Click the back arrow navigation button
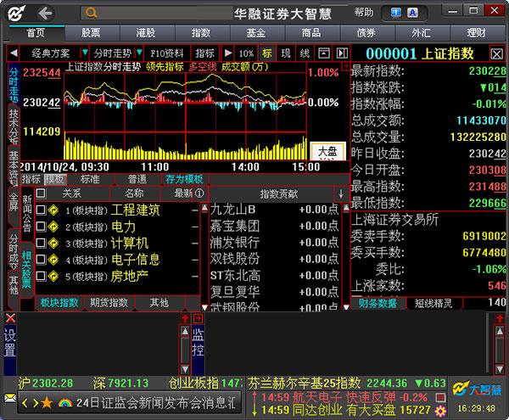 [x=44, y=13]
